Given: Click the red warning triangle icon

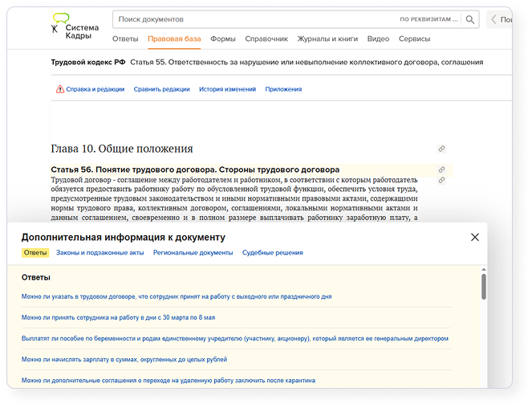Looking at the screenshot, I should tap(60, 89).
